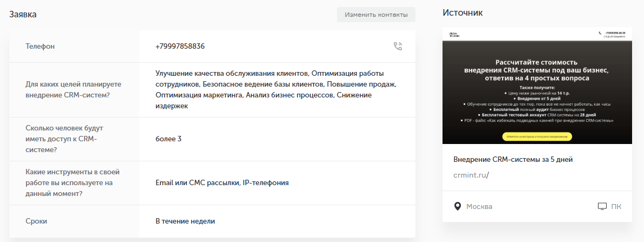Click the logo in the source preview
Viewport: 644px width, 242px height.
click(x=454, y=35)
